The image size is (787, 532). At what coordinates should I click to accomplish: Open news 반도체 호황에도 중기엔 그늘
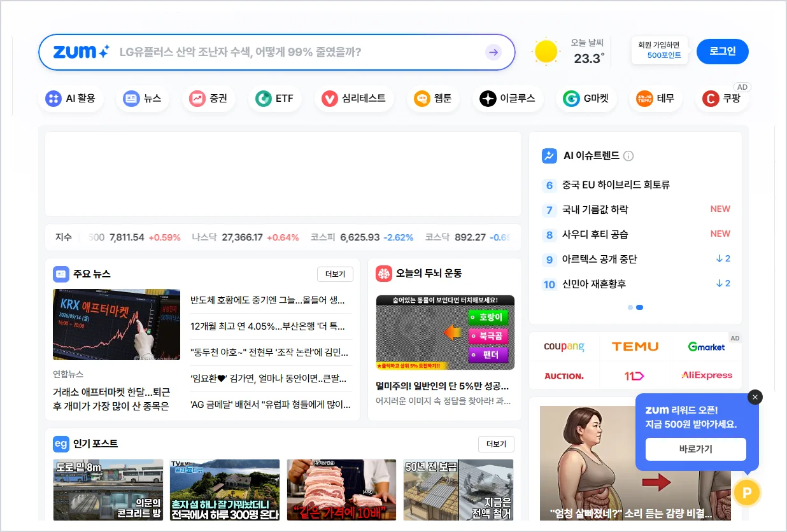click(x=267, y=300)
